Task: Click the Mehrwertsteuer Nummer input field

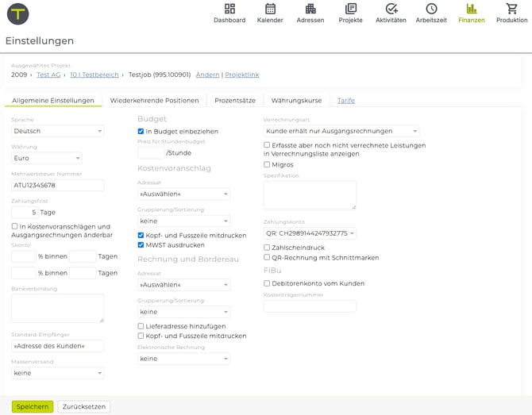Action: [x=57, y=186]
